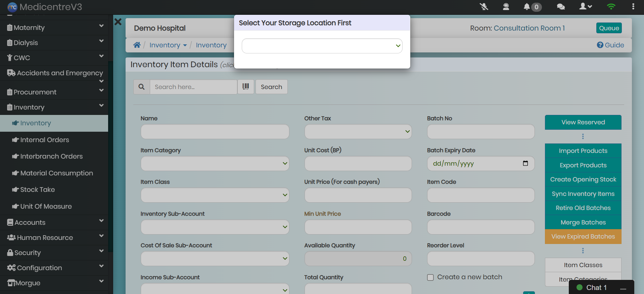Select Internal Orders from sidebar

coord(44,140)
